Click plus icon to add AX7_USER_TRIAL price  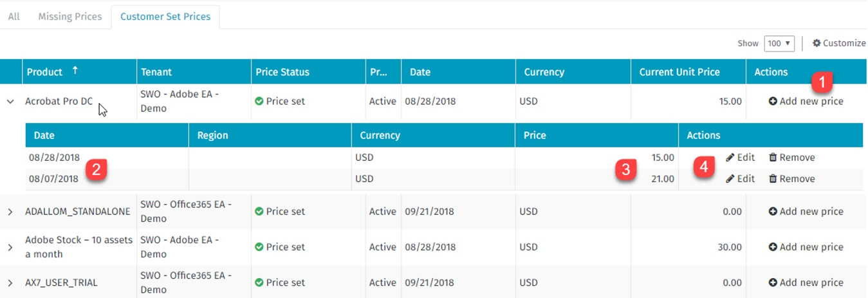[x=772, y=283]
